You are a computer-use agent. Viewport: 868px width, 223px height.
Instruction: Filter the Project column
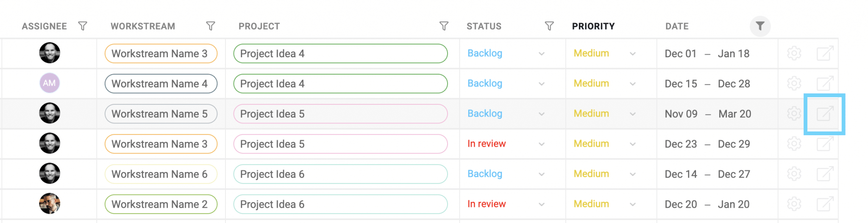(444, 26)
